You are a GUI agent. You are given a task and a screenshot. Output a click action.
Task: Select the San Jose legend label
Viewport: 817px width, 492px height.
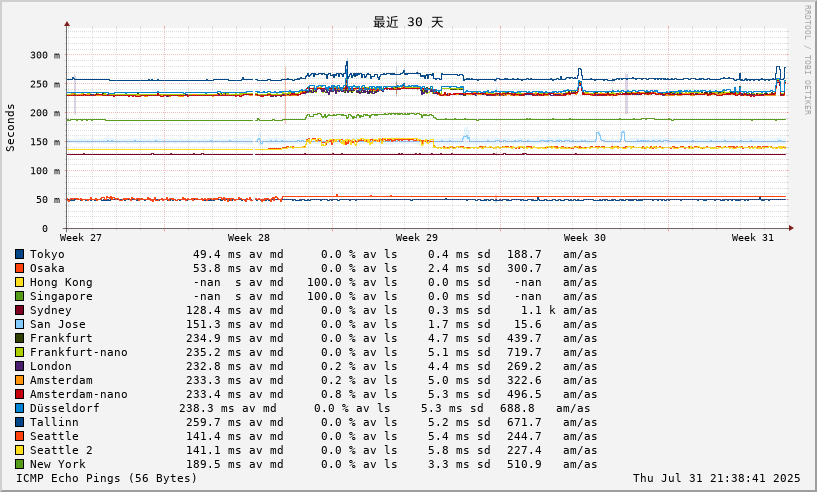(x=57, y=324)
